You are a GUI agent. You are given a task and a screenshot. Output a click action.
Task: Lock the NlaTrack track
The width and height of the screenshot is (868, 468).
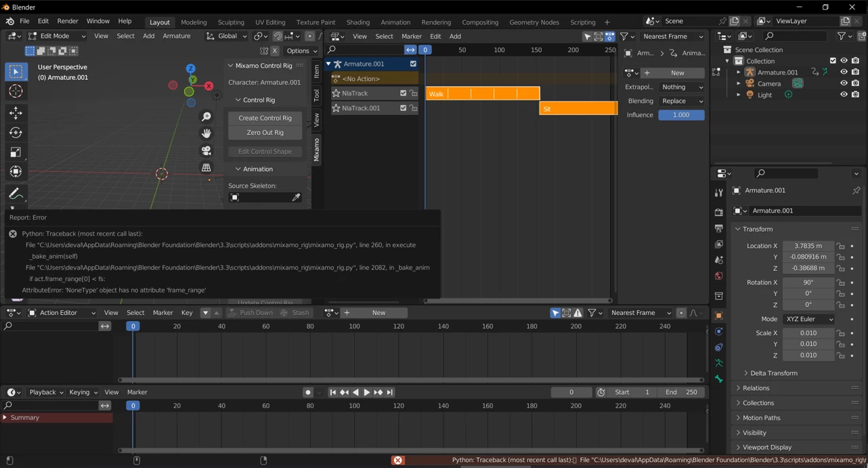tap(413, 93)
